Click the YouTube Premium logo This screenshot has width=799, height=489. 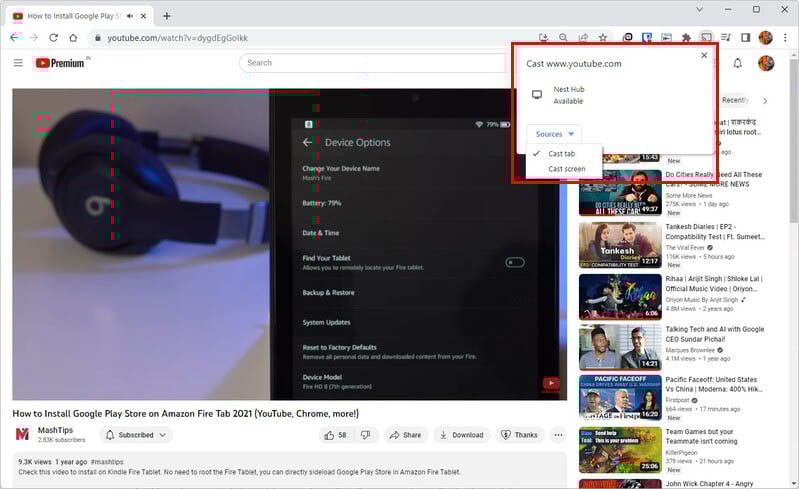[60, 63]
